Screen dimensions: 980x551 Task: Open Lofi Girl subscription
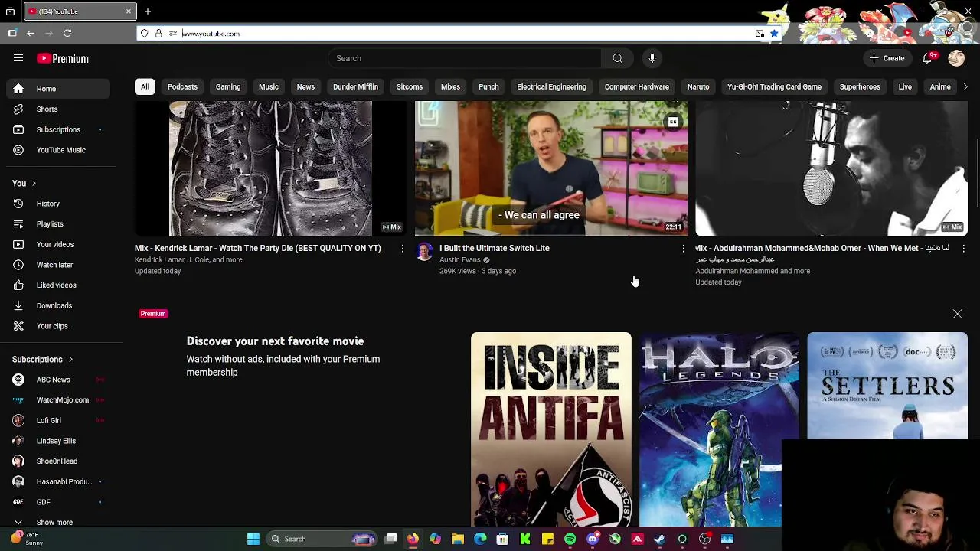(58, 420)
